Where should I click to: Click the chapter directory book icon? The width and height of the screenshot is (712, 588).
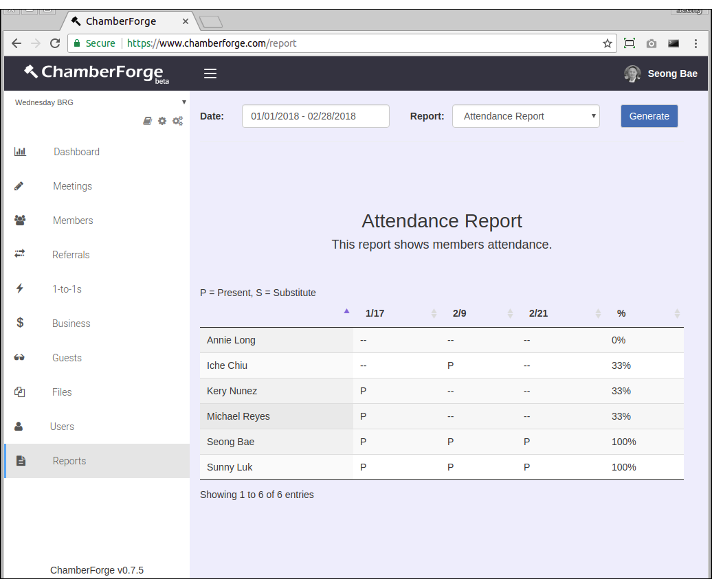(x=147, y=120)
